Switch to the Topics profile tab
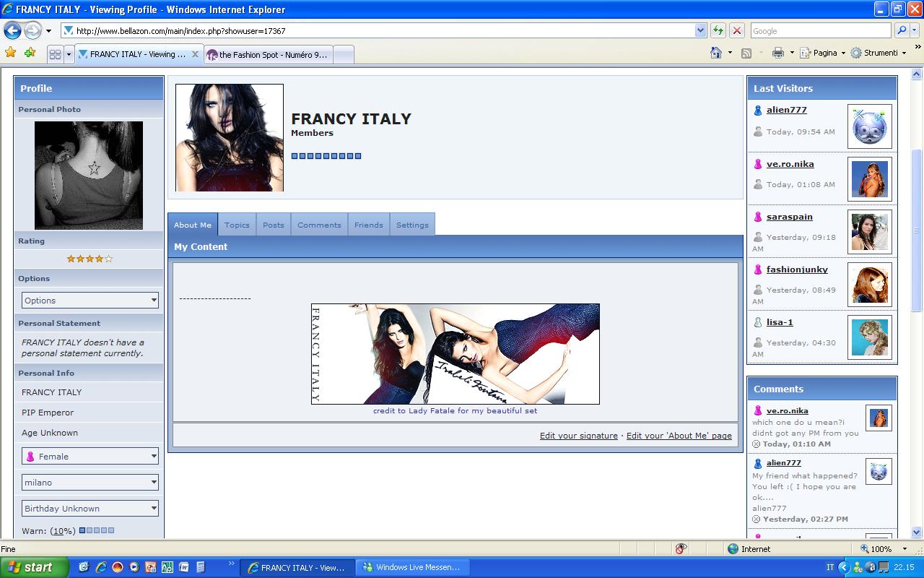This screenshot has width=924, height=578. tap(237, 225)
